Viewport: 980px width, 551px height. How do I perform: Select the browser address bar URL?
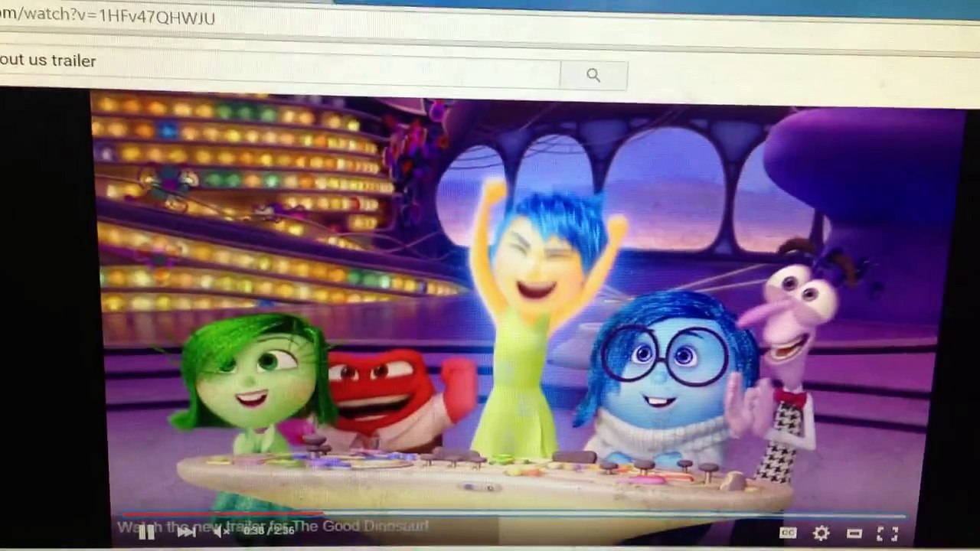107,17
